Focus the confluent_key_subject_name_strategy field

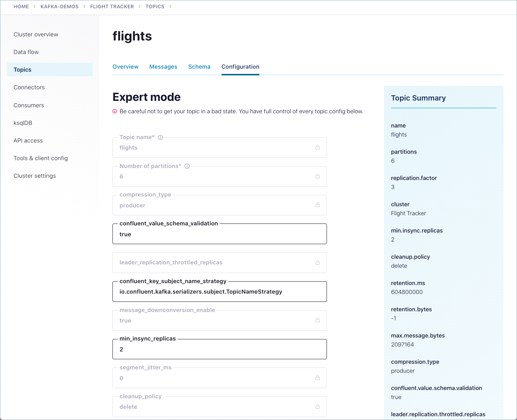pyautogui.click(x=219, y=292)
